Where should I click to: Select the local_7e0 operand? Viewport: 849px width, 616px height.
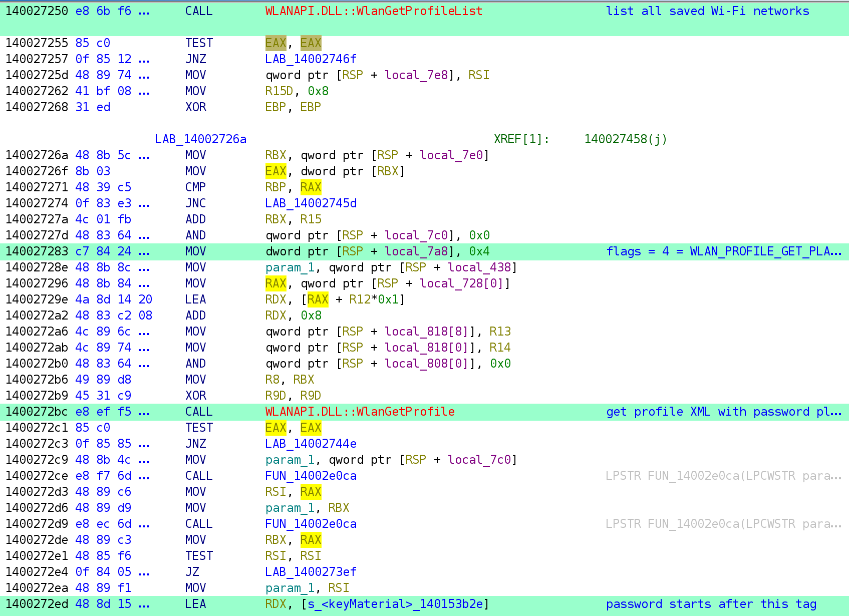click(x=451, y=155)
